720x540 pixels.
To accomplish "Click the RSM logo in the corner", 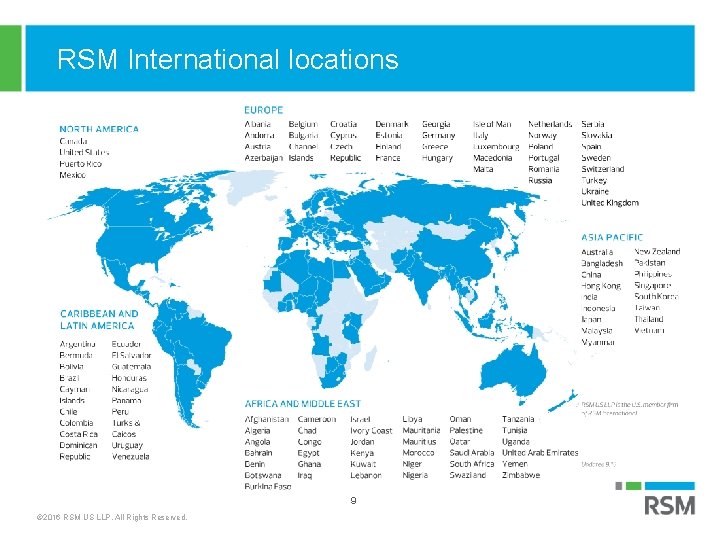I will tap(669, 505).
